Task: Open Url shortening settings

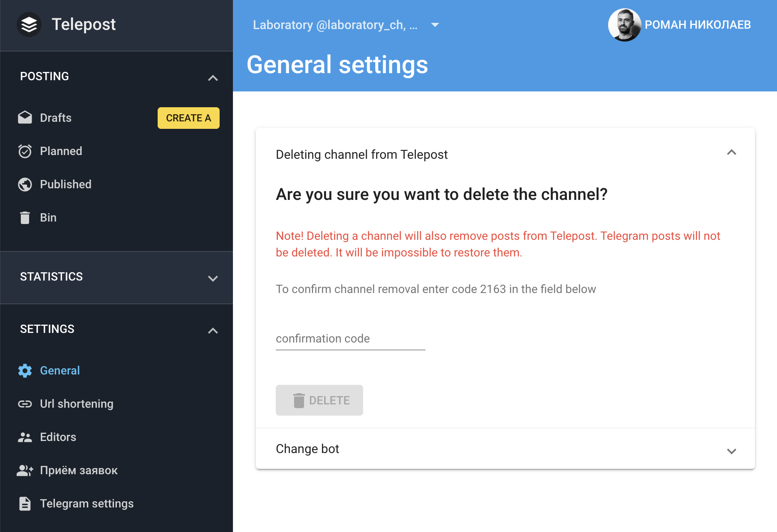Action: [x=77, y=404]
